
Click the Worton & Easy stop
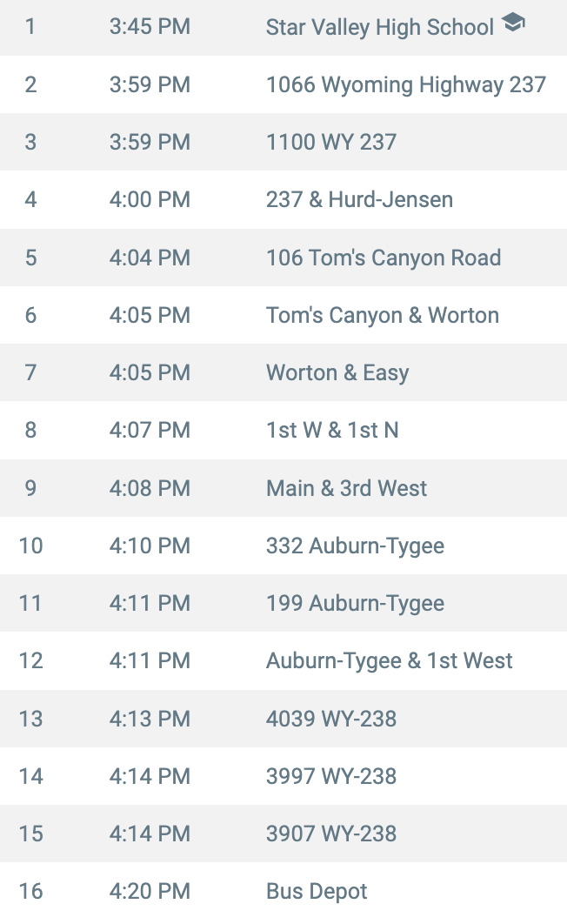pyautogui.click(x=337, y=372)
